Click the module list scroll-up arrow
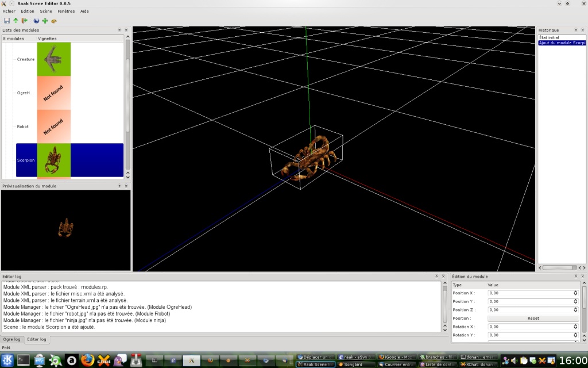This screenshot has width=588, height=368. (128, 37)
